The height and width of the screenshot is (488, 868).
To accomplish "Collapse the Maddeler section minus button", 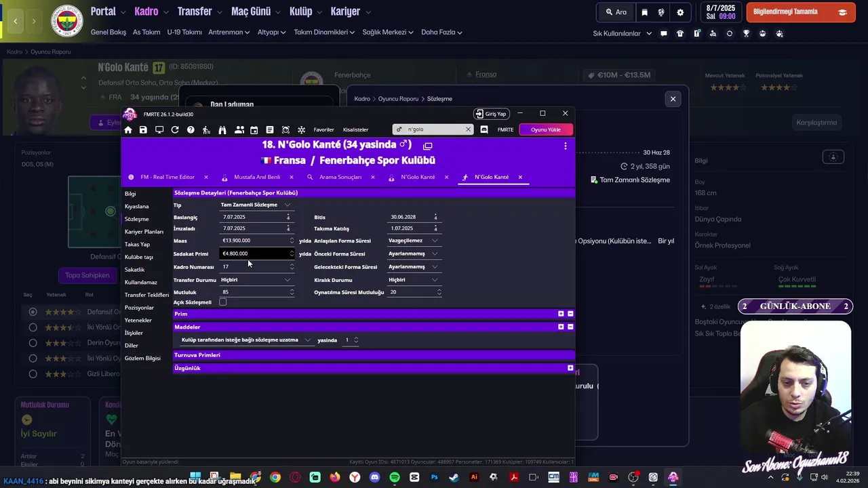I will click(570, 327).
